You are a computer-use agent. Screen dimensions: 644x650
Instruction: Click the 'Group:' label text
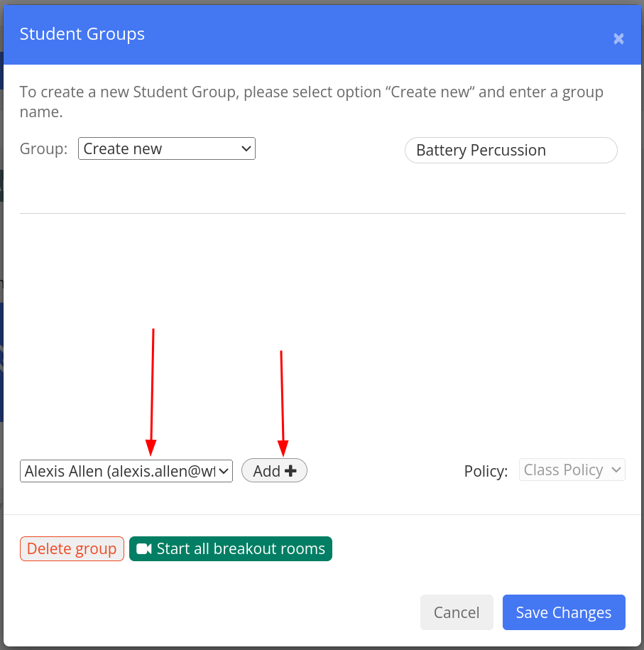(43, 148)
